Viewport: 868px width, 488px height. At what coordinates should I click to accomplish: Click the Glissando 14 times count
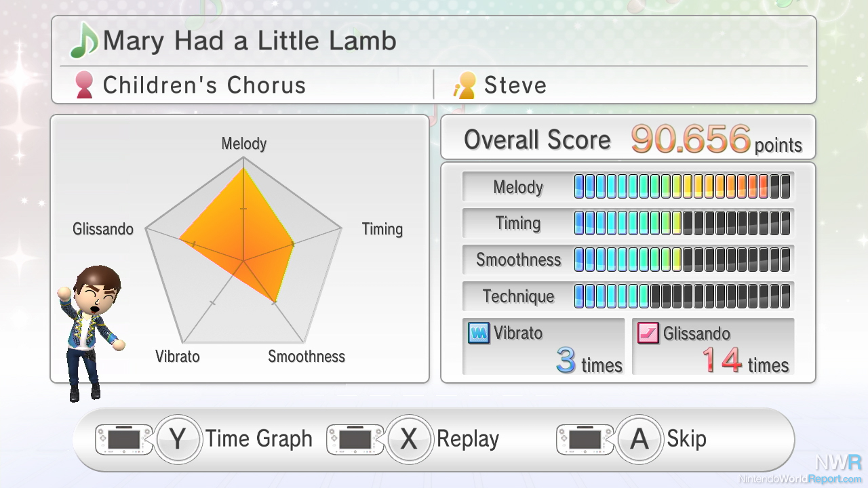click(746, 361)
